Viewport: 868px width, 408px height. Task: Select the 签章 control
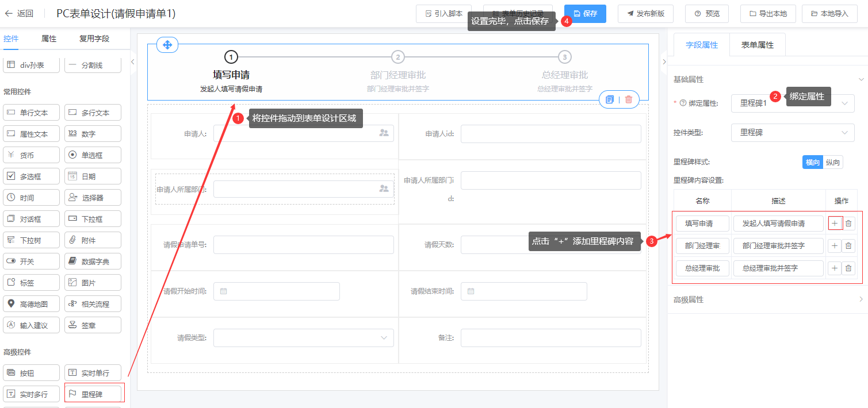point(93,325)
